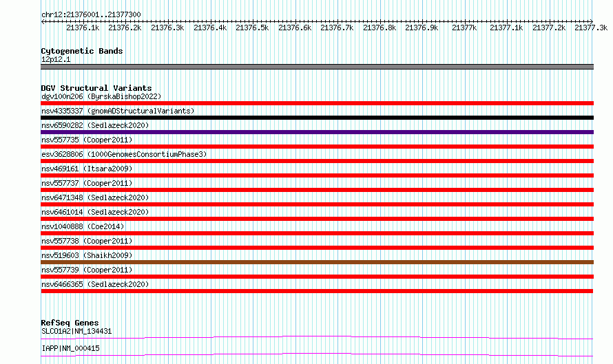Viewport: 613px width, 364px height.
Task: Click the RefSeq Genes track title
Action: (70, 323)
